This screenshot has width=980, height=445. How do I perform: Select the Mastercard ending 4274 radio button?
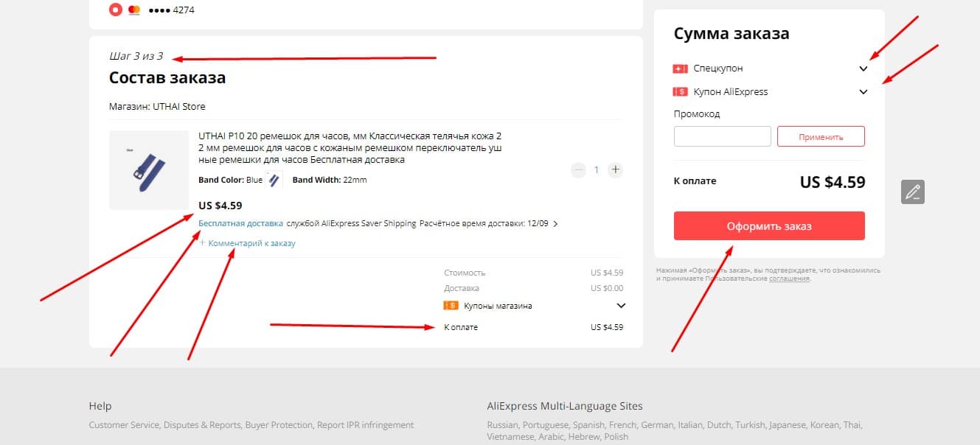[x=115, y=10]
